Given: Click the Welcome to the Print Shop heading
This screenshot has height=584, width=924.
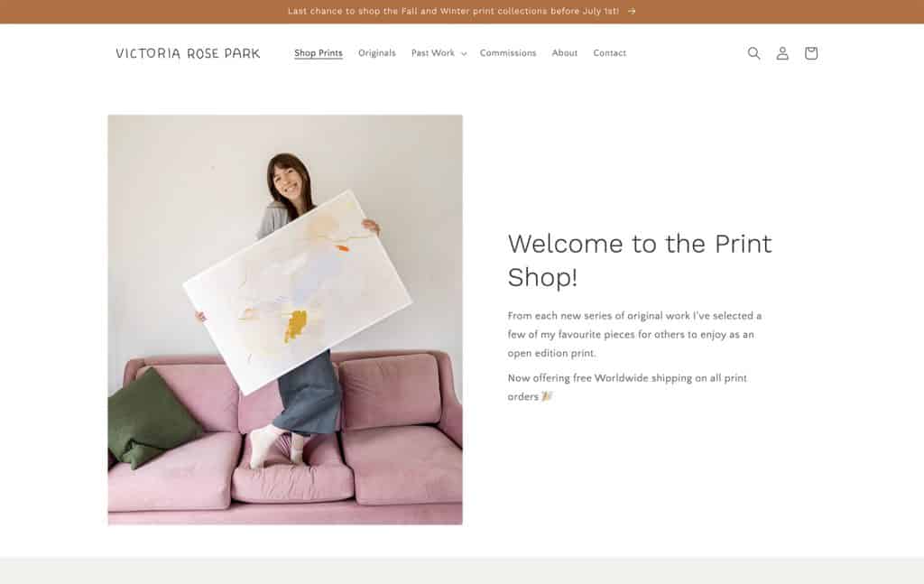Looking at the screenshot, I should (640, 261).
